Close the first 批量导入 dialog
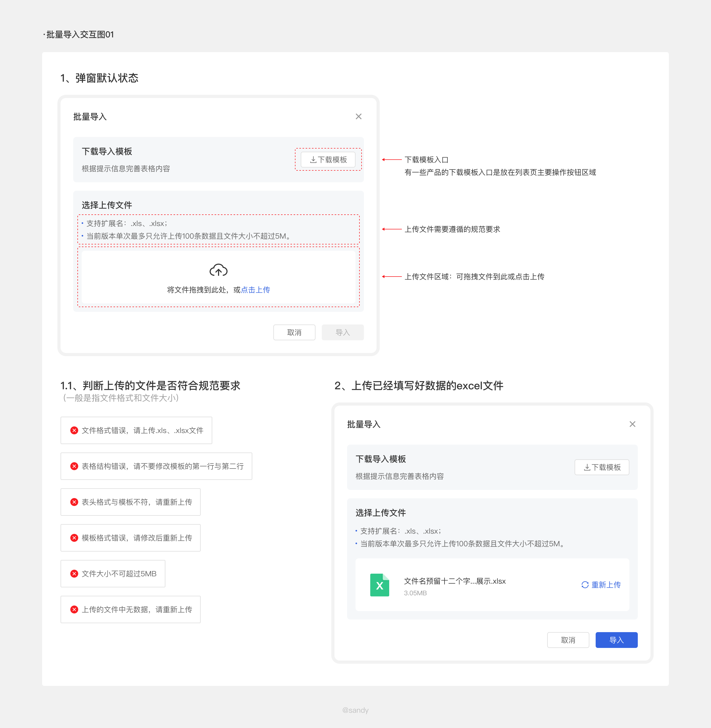 (x=358, y=116)
